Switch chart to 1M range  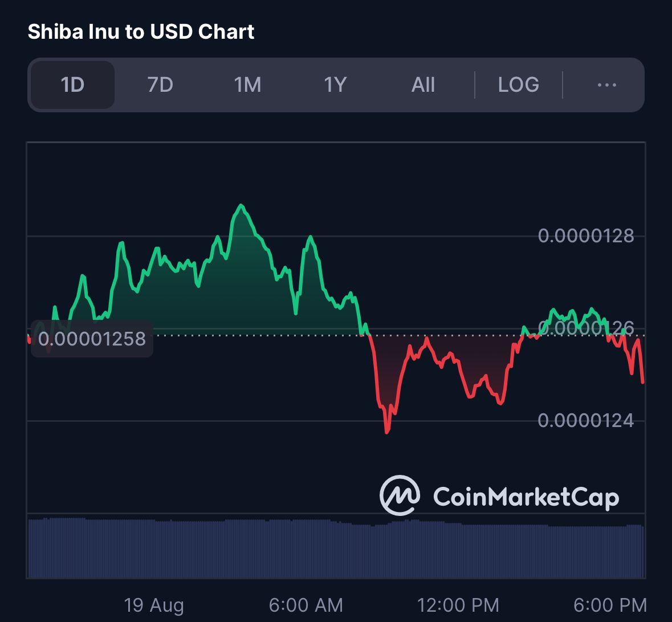(248, 85)
